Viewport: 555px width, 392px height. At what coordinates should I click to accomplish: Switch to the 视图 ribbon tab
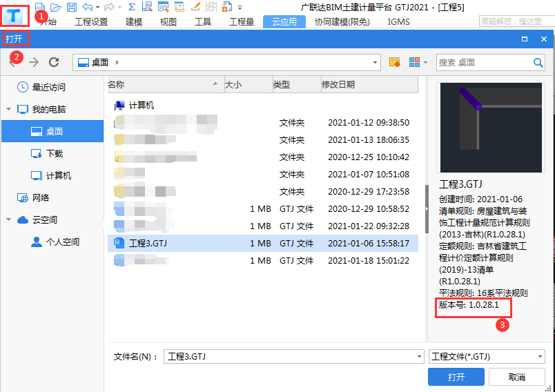point(168,22)
